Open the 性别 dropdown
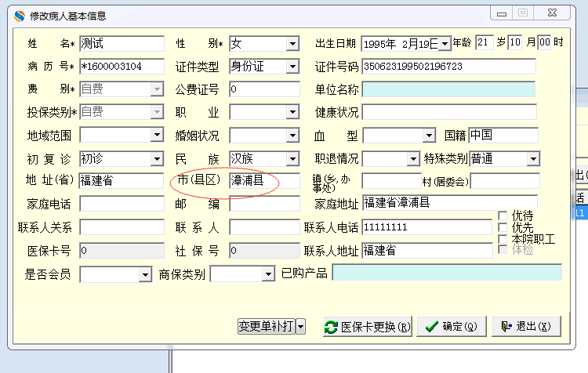The width and height of the screenshot is (588, 373). pos(292,44)
